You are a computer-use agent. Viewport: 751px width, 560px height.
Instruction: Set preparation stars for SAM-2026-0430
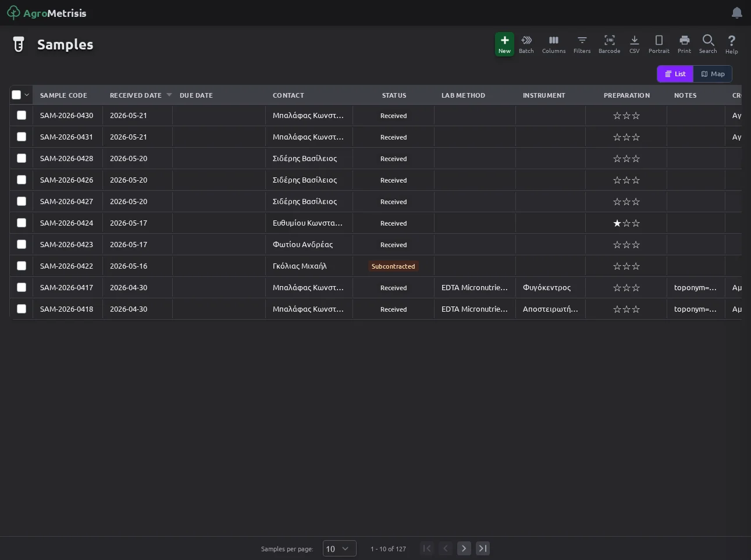point(627,116)
